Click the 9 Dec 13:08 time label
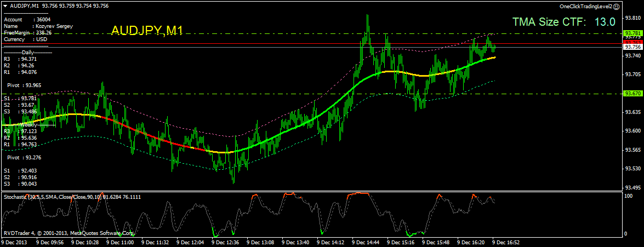The image size is (644, 247). (261, 243)
